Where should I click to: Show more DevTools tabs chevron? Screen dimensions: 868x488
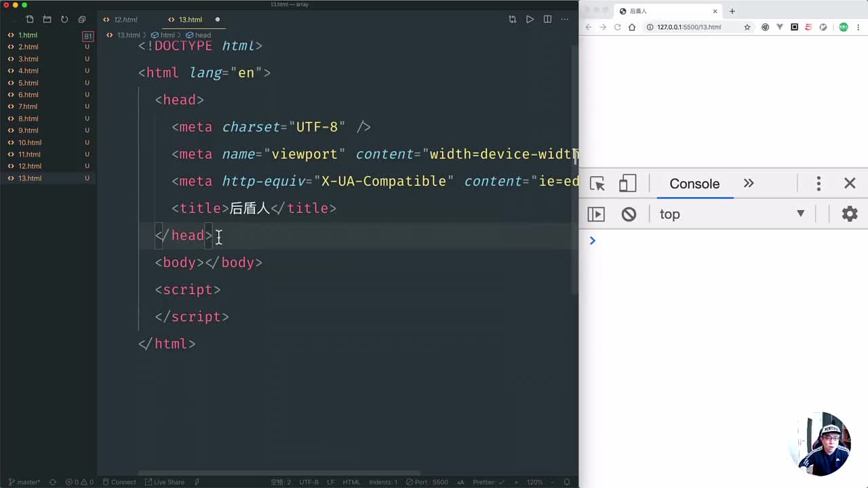[x=749, y=184]
